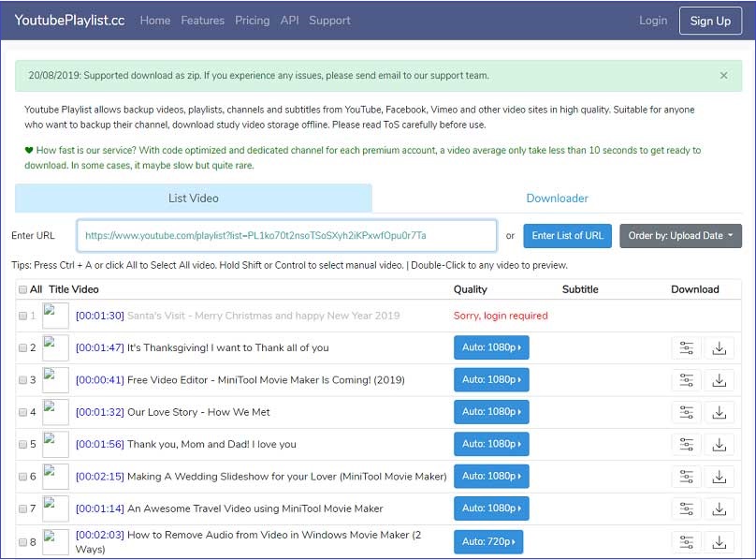Download "Thank you, Mom and Dad! I love you"
This screenshot has height=560, width=756.
(x=720, y=444)
